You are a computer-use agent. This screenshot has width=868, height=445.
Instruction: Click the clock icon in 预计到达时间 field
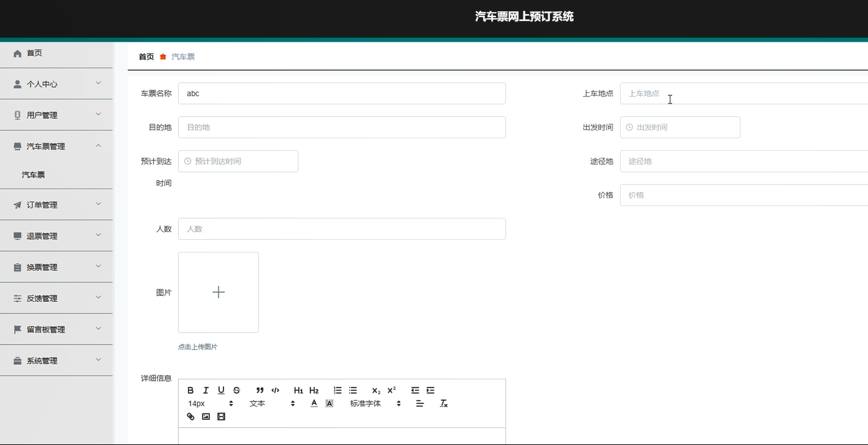(x=187, y=161)
